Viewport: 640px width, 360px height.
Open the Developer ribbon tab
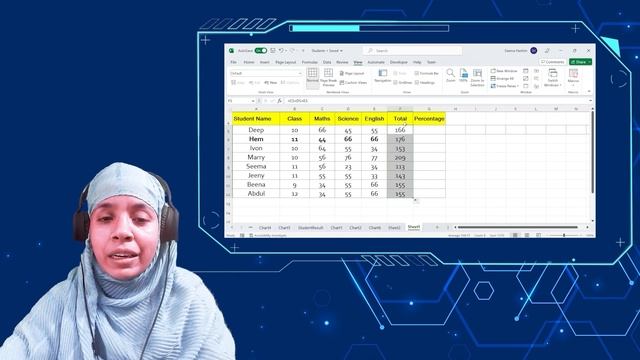pyautogui.click(x=398, y=62)
